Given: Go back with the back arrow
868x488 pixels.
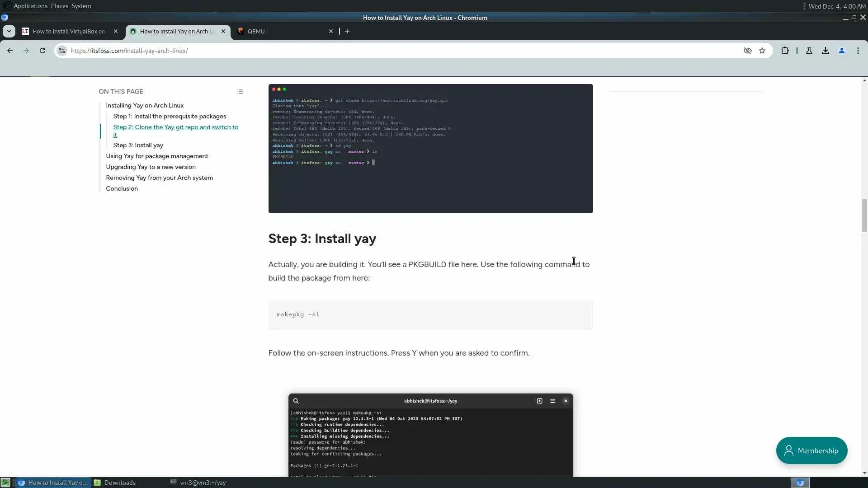Looking at the screenshot, I should [10, 51].
